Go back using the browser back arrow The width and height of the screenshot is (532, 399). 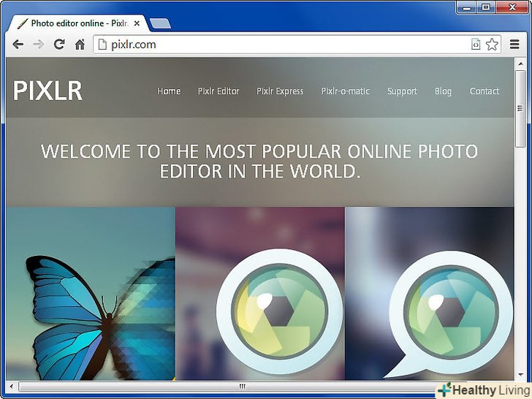(18, 44)
